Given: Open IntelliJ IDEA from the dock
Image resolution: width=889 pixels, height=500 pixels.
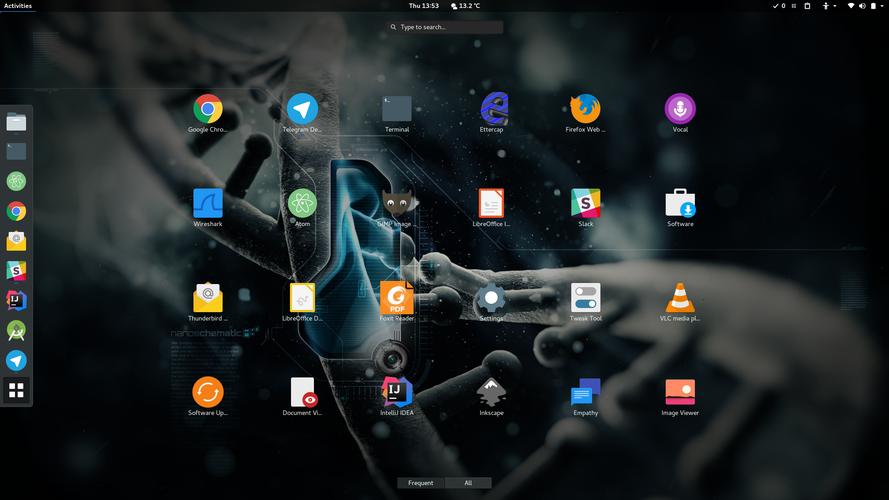Looking at the screenshot, I should [16, 300].
